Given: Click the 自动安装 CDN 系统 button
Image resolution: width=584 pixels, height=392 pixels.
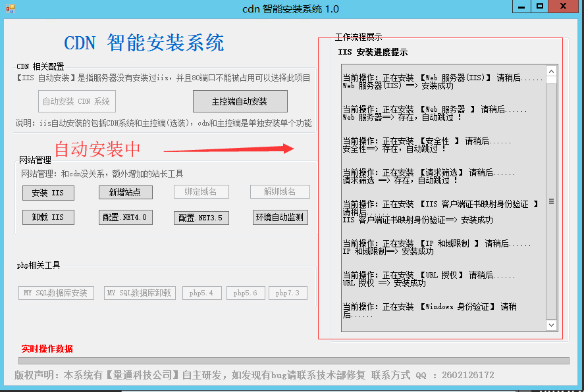Looking at the screenshot, I should pos(76,101).
